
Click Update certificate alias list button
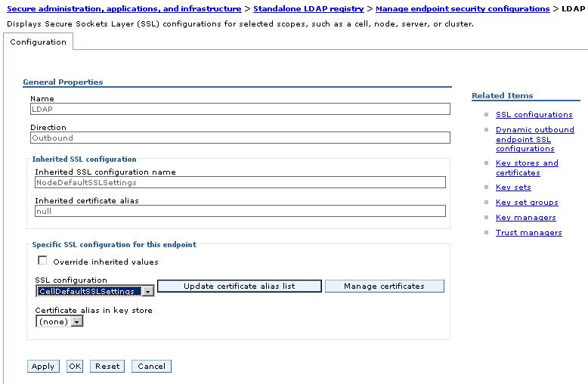(240, 286)
